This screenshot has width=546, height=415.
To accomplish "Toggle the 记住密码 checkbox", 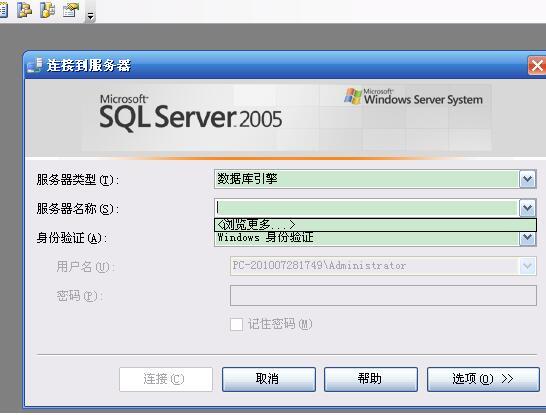I will 236,324.
